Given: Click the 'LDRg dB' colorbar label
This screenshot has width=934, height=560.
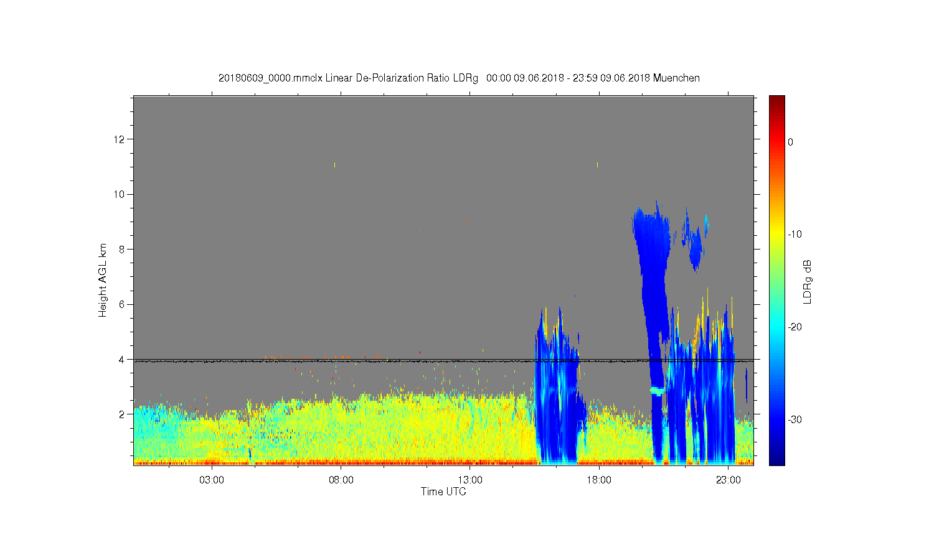Looking at the screenshot, I should 808,282.
